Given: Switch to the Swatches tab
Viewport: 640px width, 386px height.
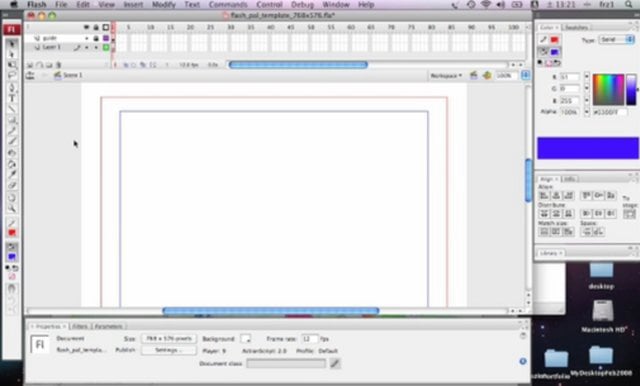Looking at the screenshot, I should point(576,27).
